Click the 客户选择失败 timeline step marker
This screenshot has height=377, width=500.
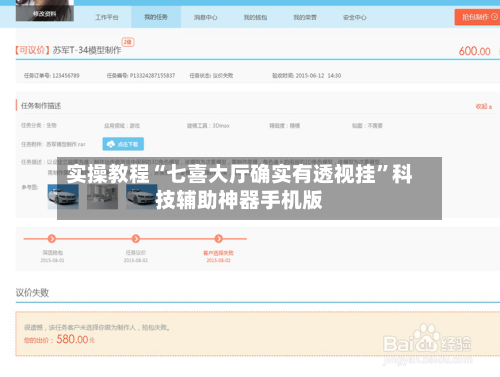point(219,239)
